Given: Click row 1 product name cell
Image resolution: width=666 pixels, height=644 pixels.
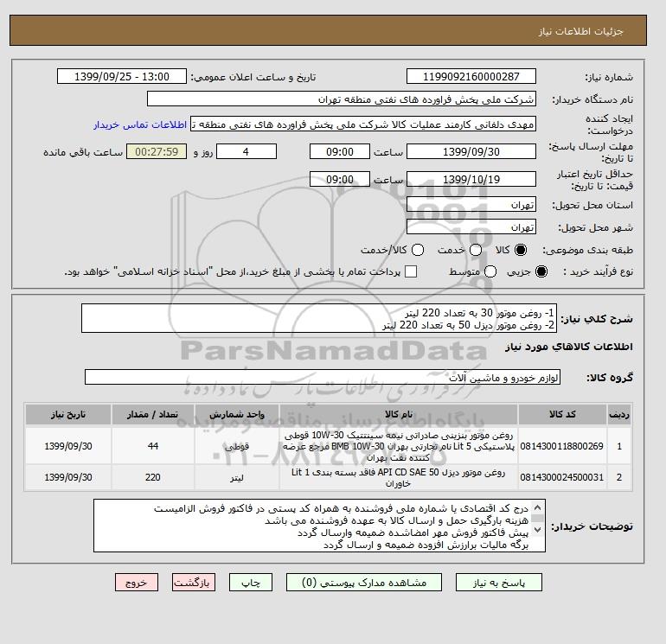Looking at the screenshot, I should click(399, 446).
